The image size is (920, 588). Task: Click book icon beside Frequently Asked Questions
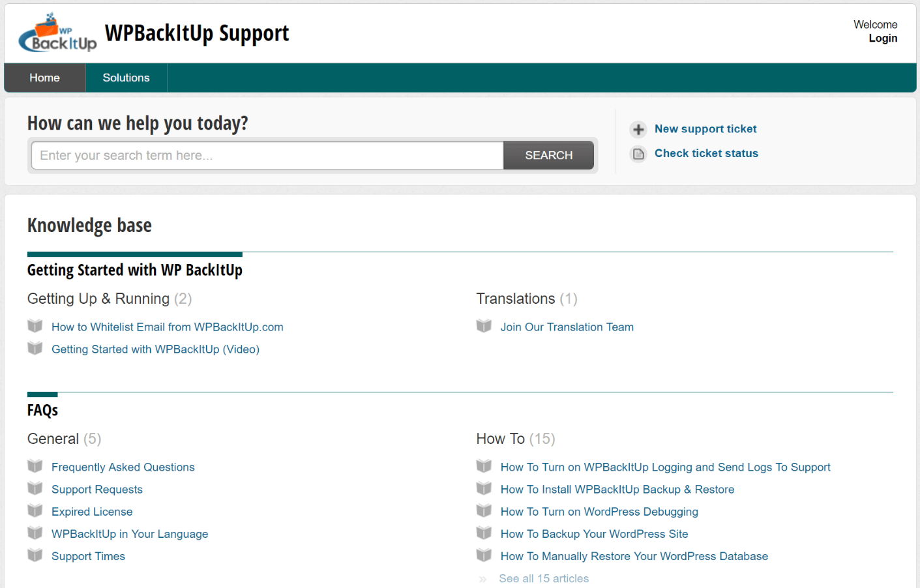[x=35, y=466]
